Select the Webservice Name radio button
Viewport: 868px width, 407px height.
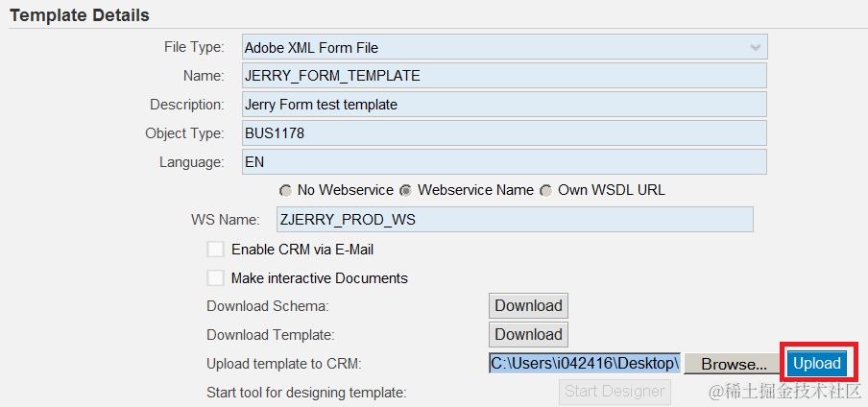(x=406, y=191)
